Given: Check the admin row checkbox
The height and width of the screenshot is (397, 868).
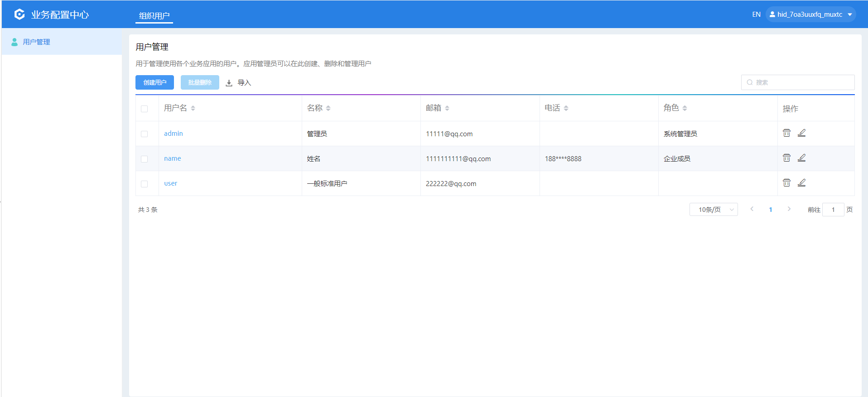Looking at the screenshot, I should click(x=145, y=134).
